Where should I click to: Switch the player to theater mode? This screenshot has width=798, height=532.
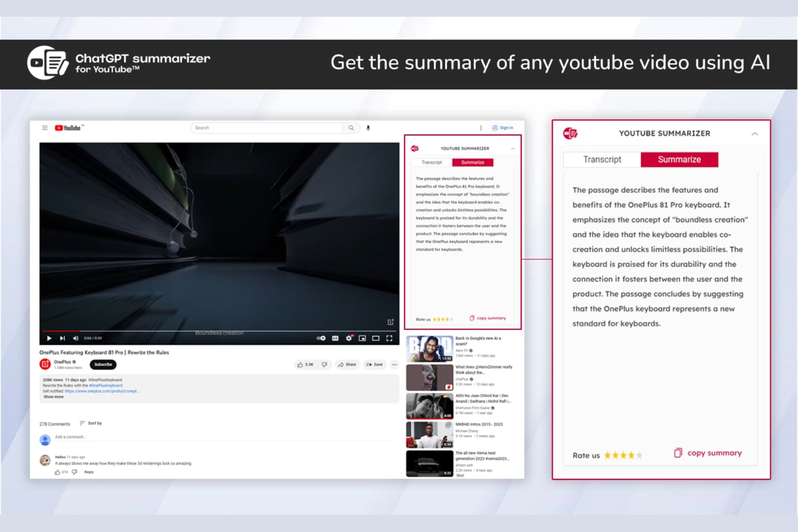coord(376,338)
